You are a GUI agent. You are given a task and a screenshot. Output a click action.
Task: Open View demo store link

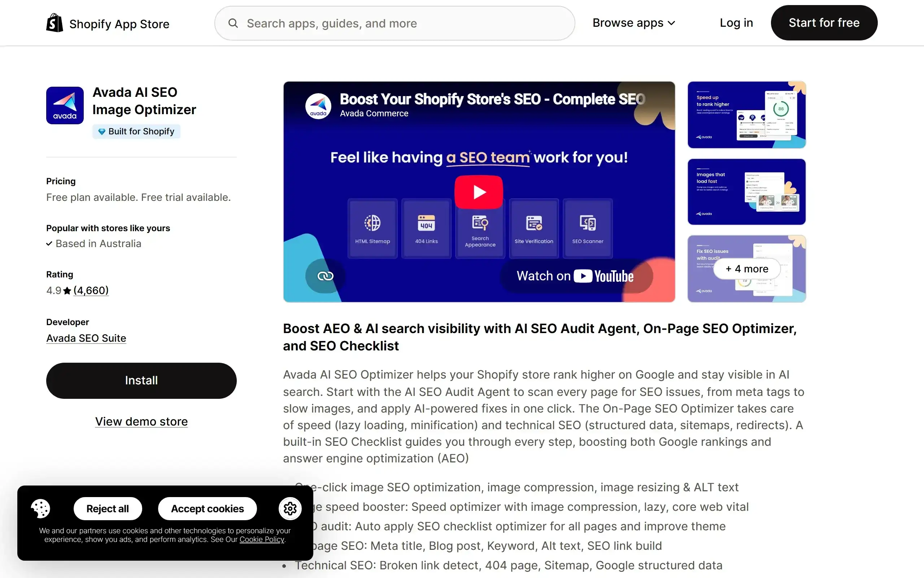click(x=141, y=421)
